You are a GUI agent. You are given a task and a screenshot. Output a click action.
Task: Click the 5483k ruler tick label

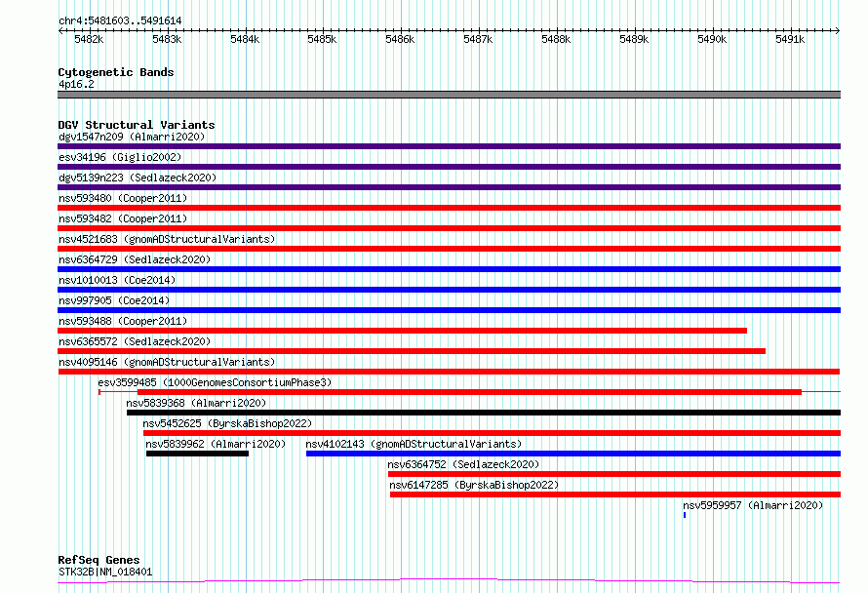coord(167,39)
